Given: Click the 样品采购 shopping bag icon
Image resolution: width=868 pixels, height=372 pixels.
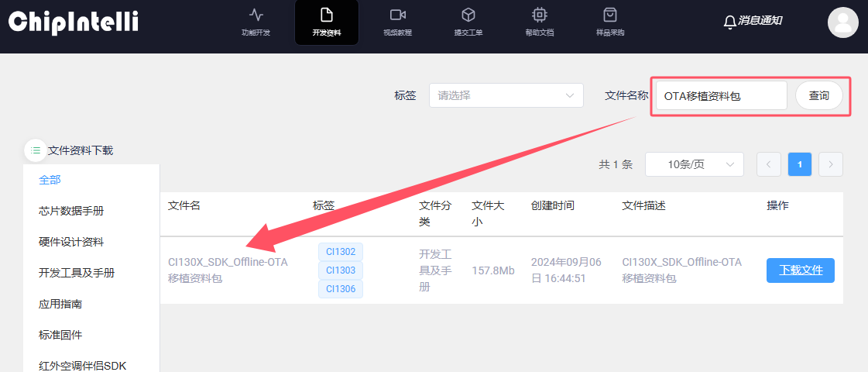Looking at the screenshot, I should (610, 15).
